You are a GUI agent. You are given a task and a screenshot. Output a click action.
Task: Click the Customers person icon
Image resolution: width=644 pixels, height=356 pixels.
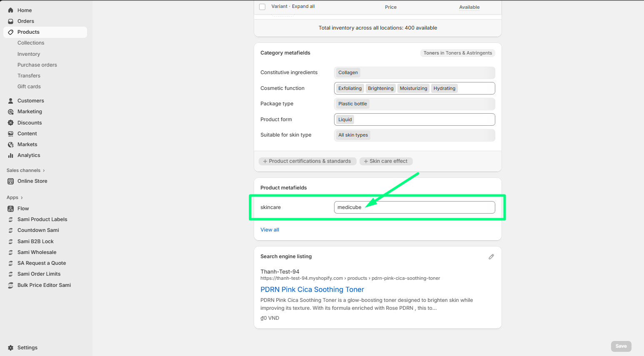point(11,101)
